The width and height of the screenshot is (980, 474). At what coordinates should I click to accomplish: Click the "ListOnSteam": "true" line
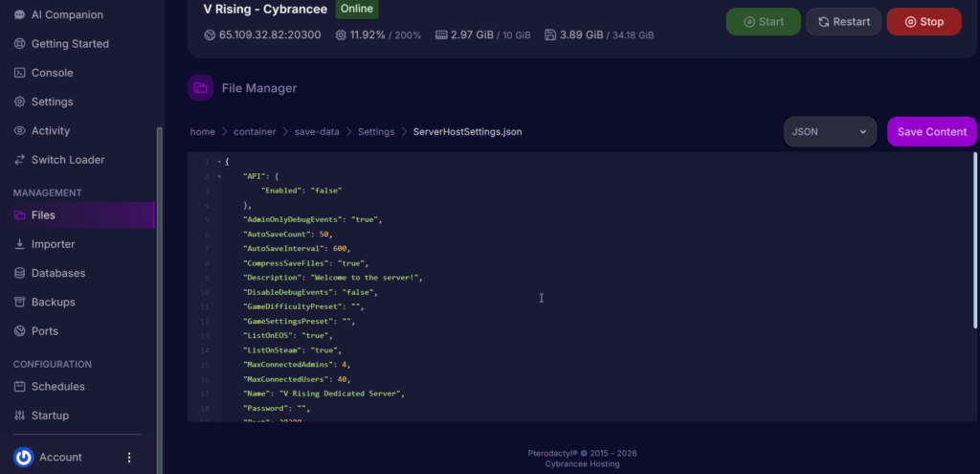293,350
